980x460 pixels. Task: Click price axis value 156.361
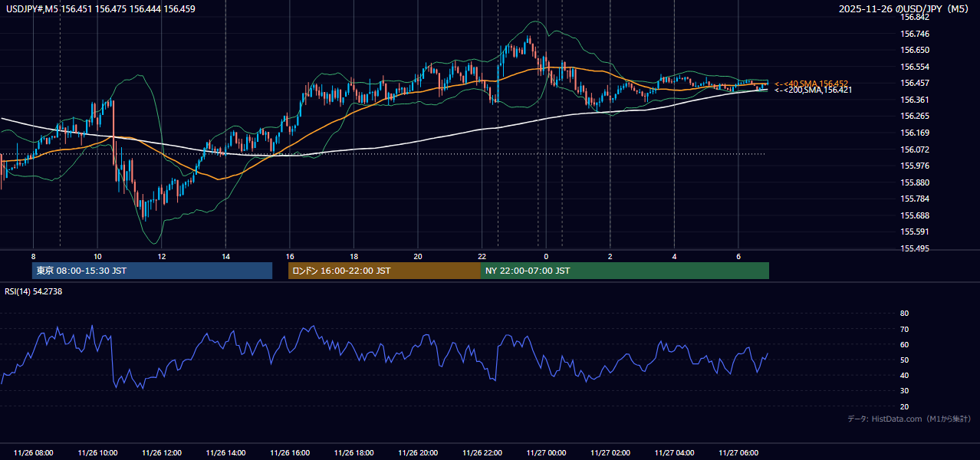point(915,100)
